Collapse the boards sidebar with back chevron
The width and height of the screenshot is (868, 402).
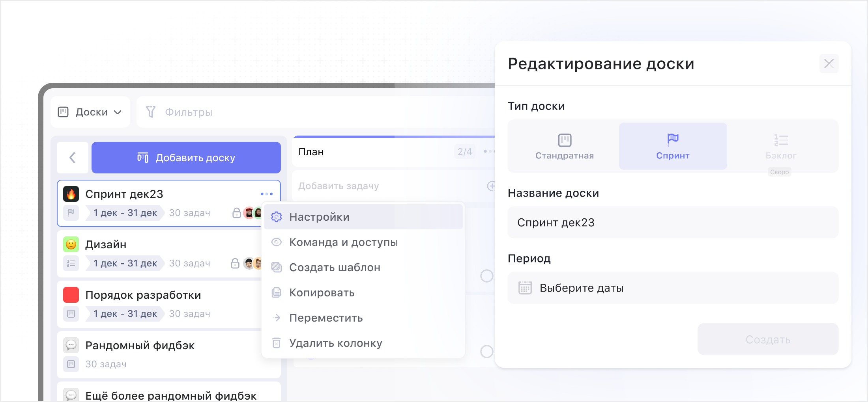72,157
